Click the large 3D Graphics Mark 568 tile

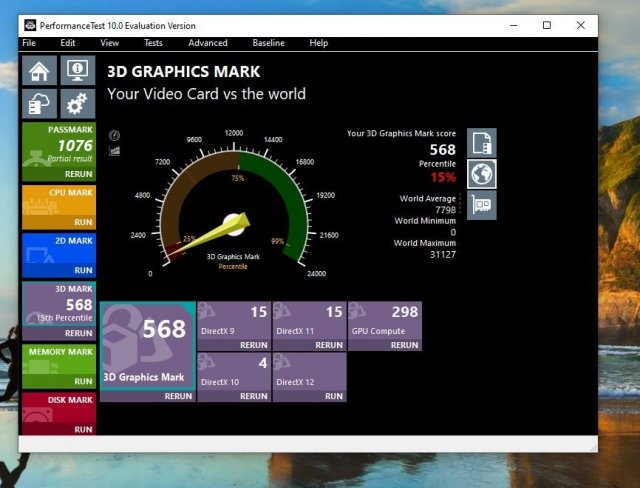click(148, 346)
